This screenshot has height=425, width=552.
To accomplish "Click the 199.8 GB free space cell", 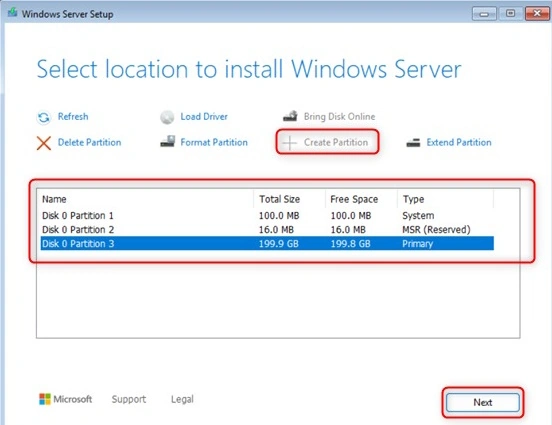I will click(351, 244).
